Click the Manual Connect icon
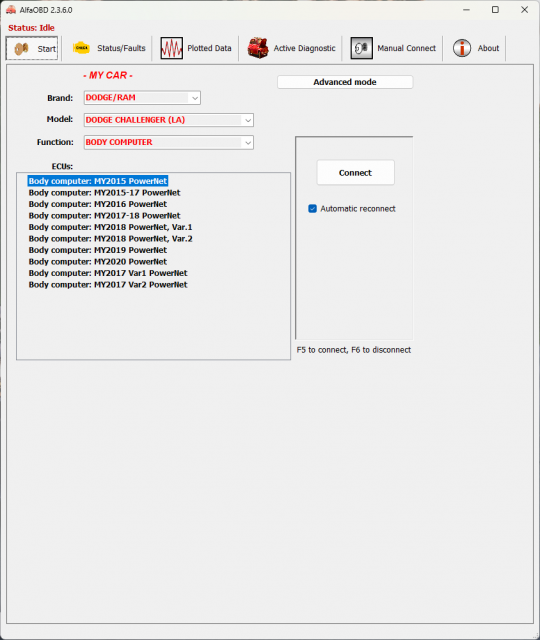The height and width of the screenshot is (640, 540). (361, 48)
